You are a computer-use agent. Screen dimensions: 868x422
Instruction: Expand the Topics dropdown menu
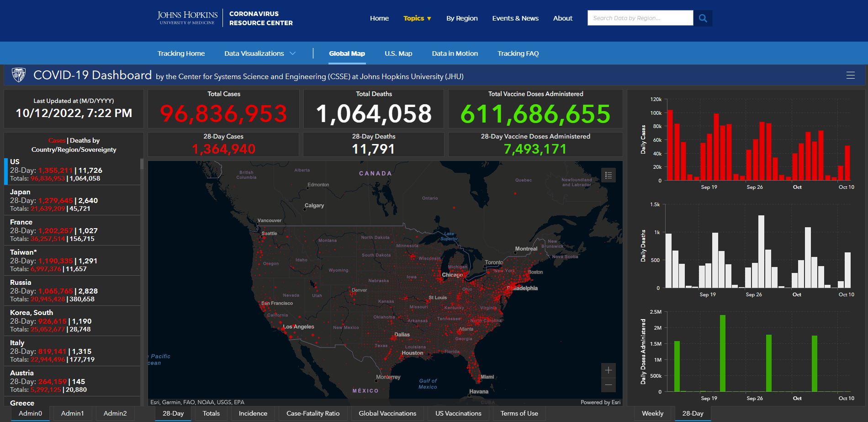(x=417, y=18)
